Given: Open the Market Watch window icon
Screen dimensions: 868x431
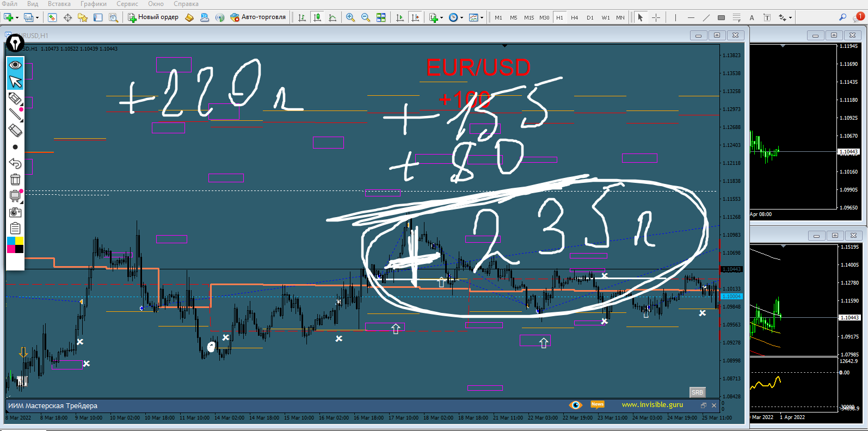Looking at the screenshot, I should (52, 17).
